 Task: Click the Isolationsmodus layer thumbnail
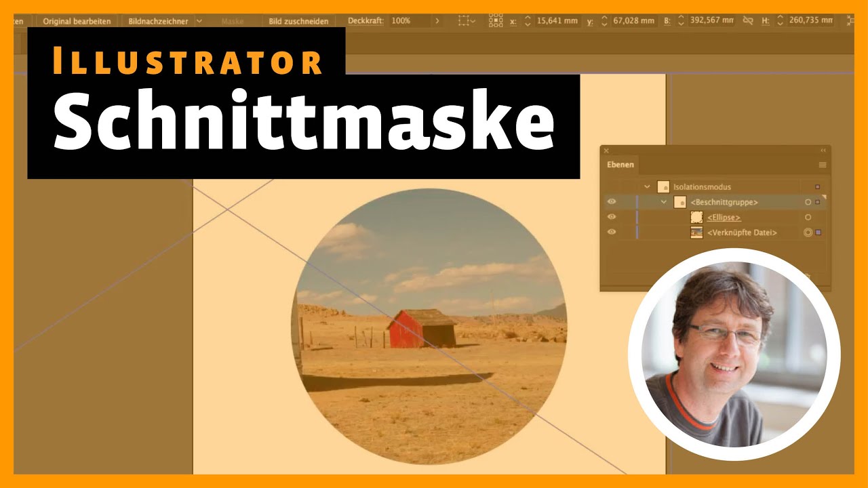tap(663, 186)
